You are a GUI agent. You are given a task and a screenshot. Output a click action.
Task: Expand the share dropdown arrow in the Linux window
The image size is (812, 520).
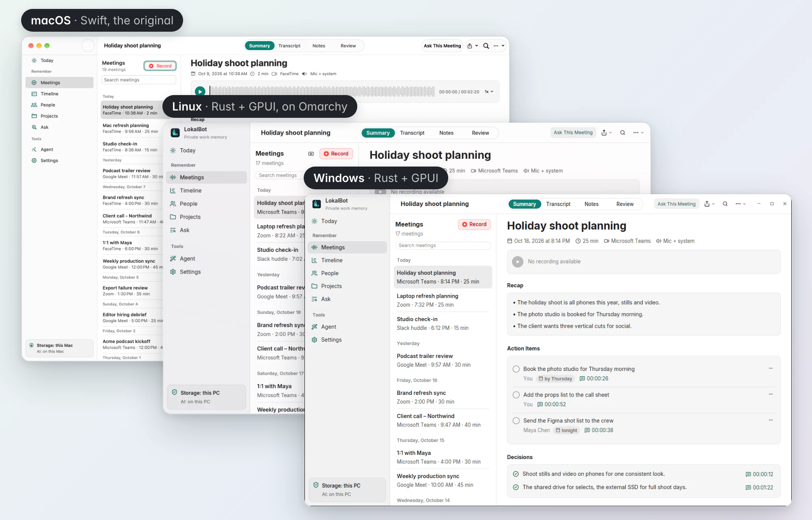[x=610, y=133]
